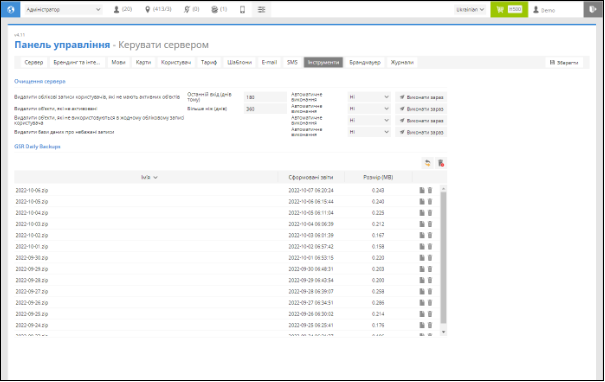Open the Demo user account
This screenshot has width=605, height=382.
click(544, 10)
